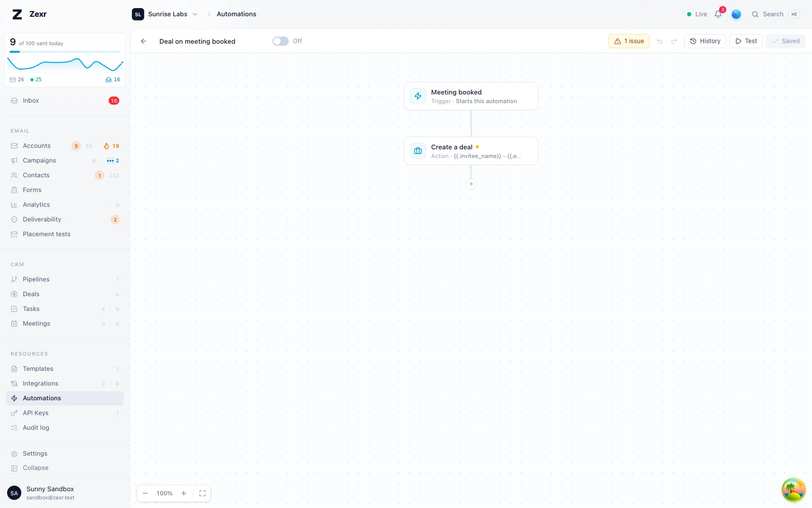Open Inbox in the sidebar
This screenshot has width=812, height=508.
tap(65, 101)
